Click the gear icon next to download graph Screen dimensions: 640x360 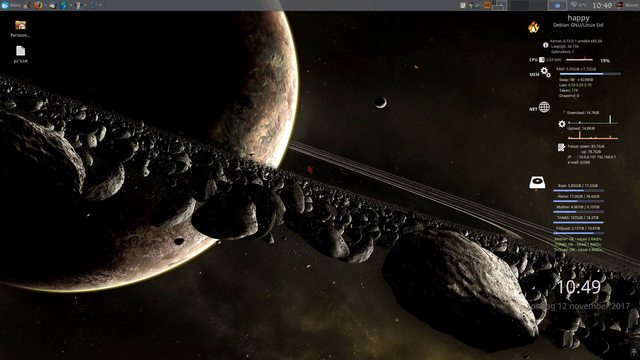[x=562, y=124]
